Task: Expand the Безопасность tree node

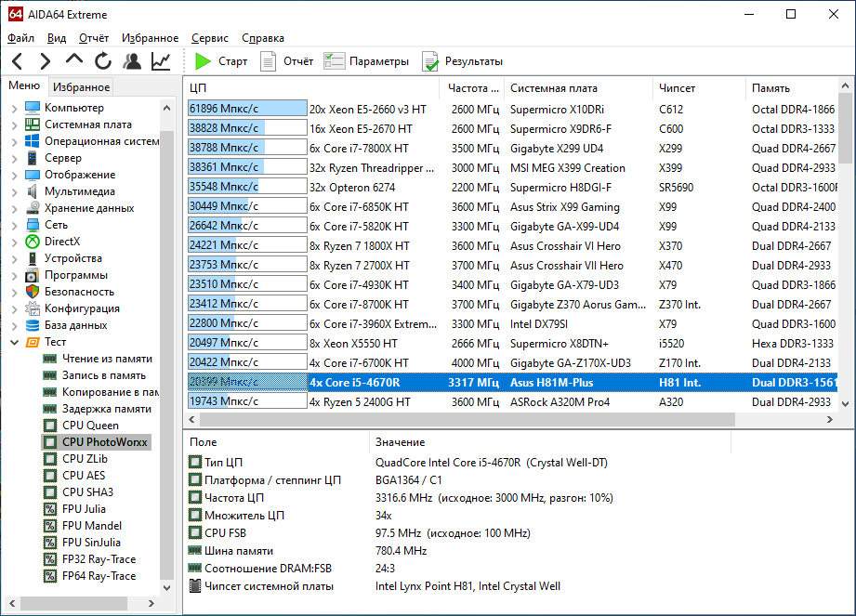Action: (x=14, y=292)
